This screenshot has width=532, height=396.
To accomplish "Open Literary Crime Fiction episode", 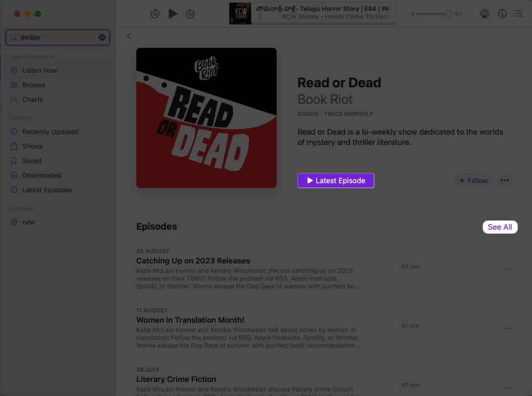I will pos(176,379).
